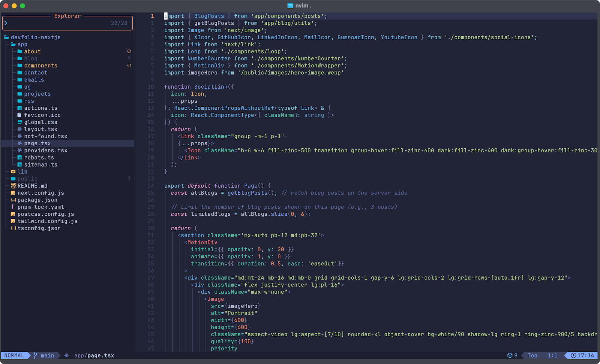The width and height of the screenshot is (600, 364).
Task: Click the lib folder icon
Action: [x=13, y=172]
